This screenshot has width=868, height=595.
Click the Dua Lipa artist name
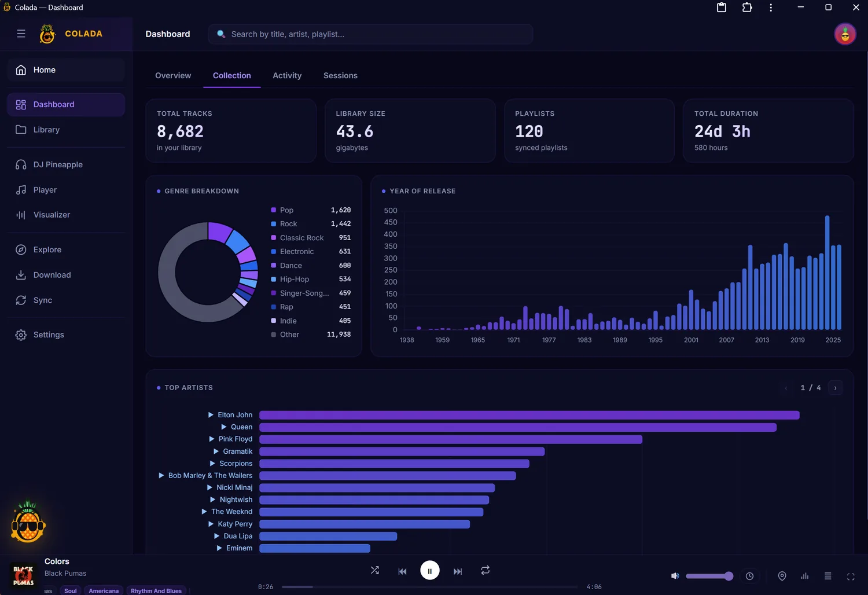[238, 536]
